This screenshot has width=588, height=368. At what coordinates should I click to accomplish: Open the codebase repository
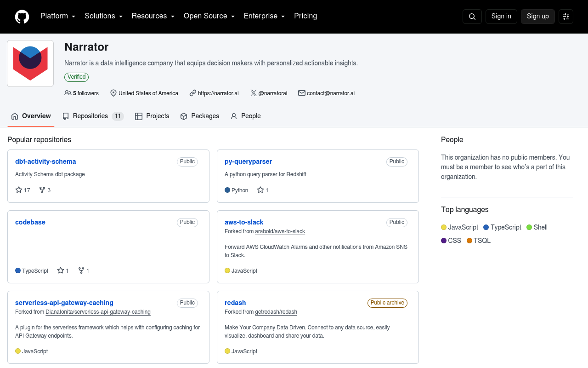coord(30,222)
